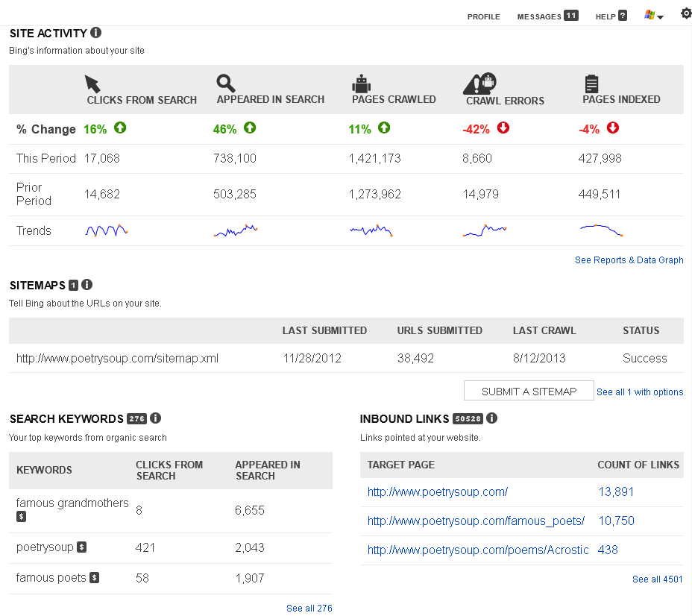The height and width of the screenshot is (616, 692).
Task: Open the poetrysoup.com/ target page link
Action: pyautogui.click(x=438, y=491)
